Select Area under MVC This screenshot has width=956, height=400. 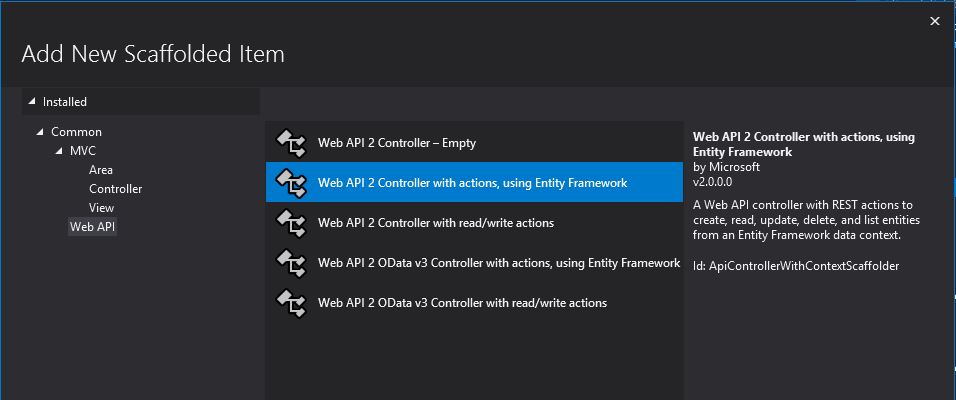(x=101, y=170)
